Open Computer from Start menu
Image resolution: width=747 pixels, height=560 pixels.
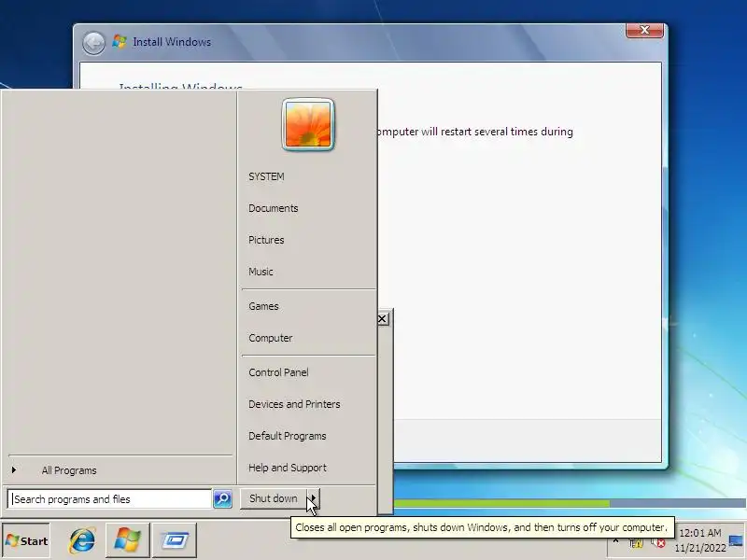coord(271,338)
